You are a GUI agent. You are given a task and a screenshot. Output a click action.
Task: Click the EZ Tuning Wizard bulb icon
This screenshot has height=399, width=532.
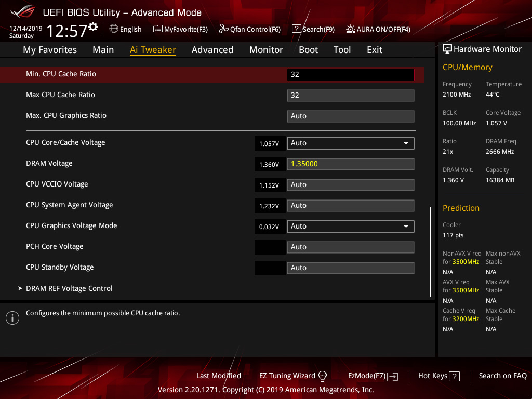click(322, 376)
